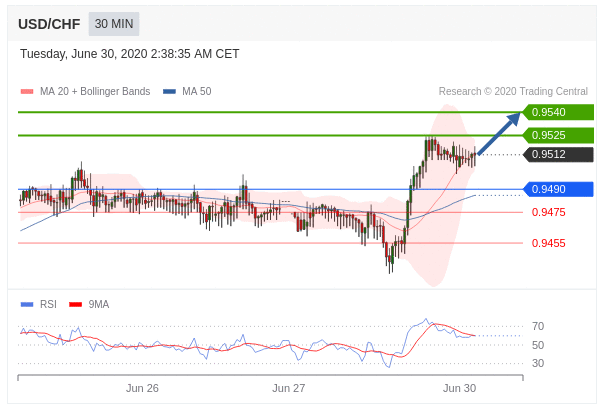Screen dimensions: 602x410
Task: Click the 0.9490 pivot price tag
Action: [x=558, y=189]
